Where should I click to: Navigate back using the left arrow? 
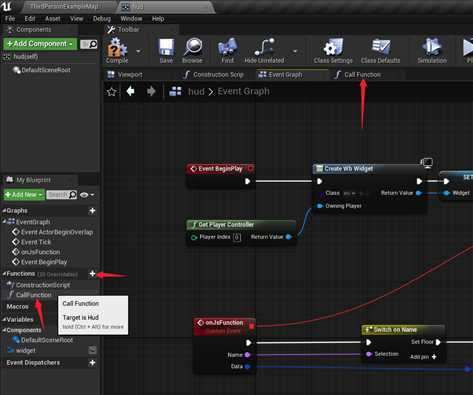[x=131, y=91]
